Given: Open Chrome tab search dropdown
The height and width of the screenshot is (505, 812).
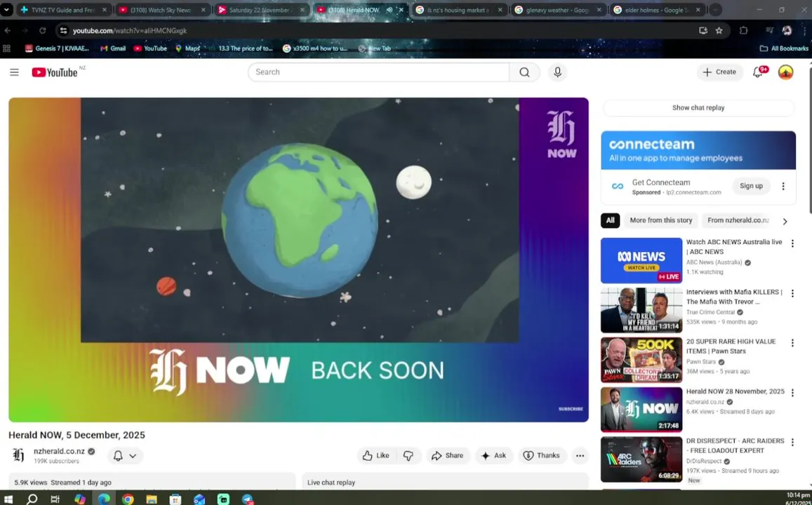Looking at the screenshot, I should coord(6,10).
